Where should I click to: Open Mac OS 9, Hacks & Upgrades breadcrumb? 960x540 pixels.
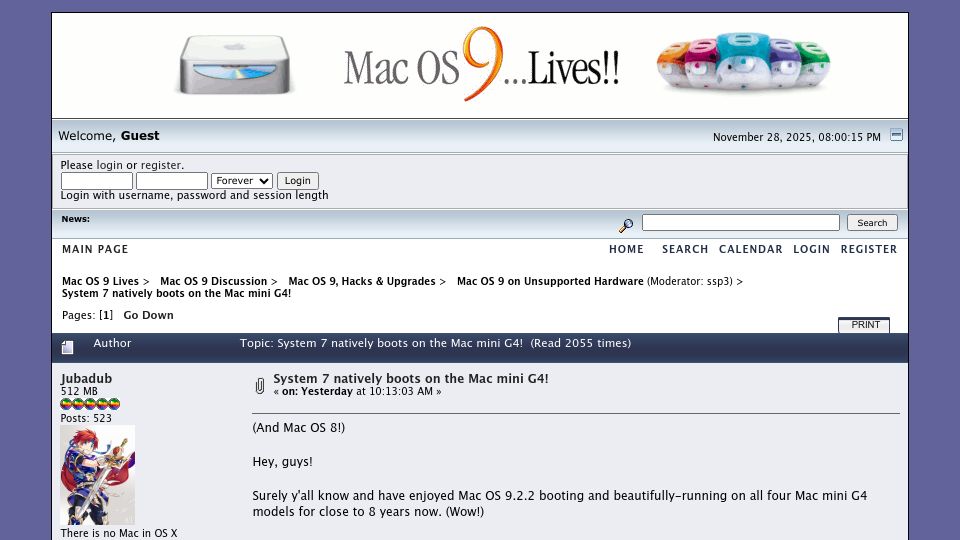[x=362, y=281]
